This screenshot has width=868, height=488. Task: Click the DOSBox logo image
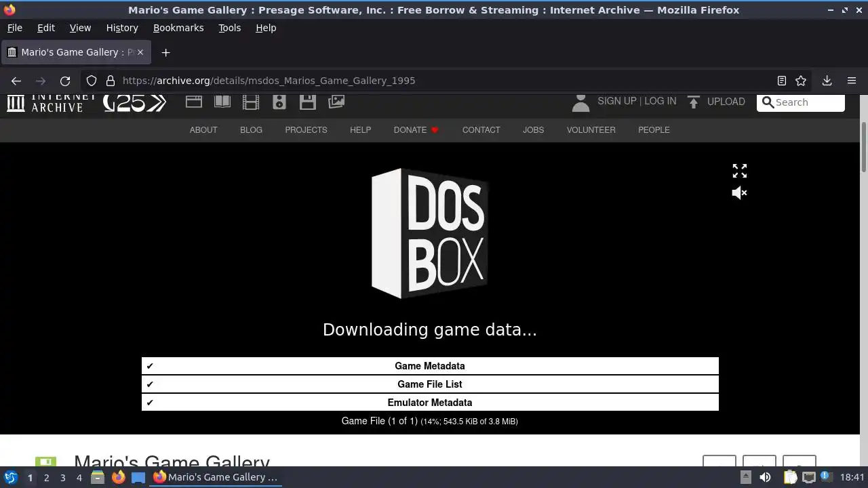[x=430, y=233]
